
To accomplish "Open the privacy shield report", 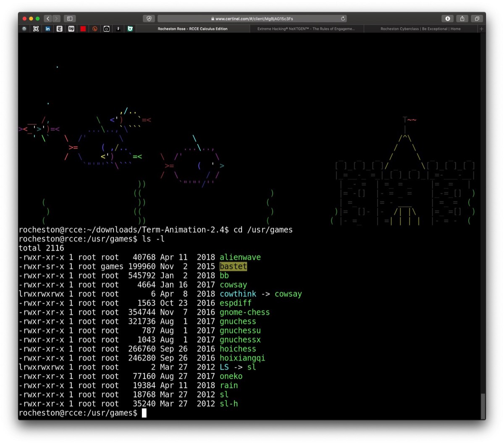I will point(149,18).
